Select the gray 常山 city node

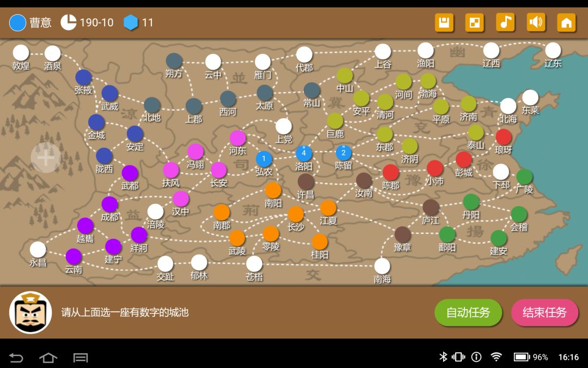(x=311, y=90)
